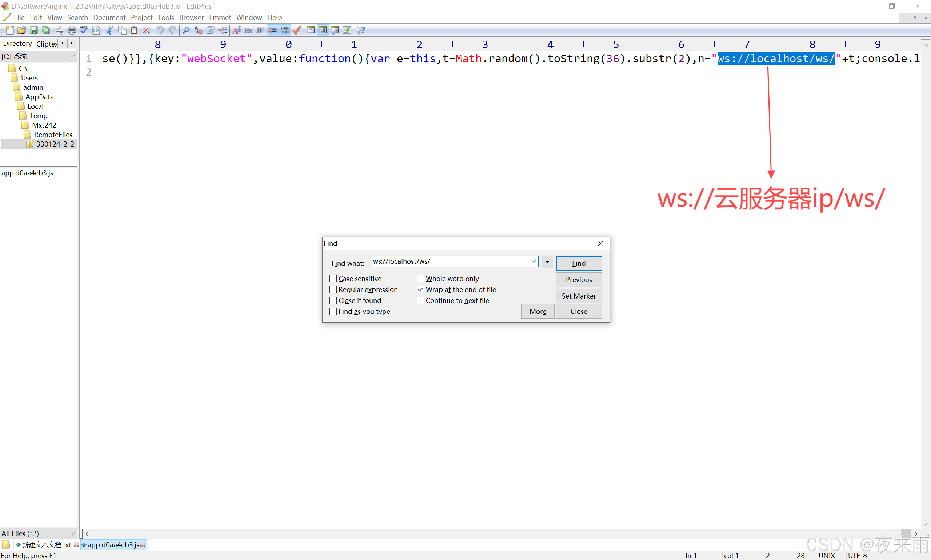This screenshot has width=931, height=560.
Task: Click the horizontal scrollbar thumb
Action: coord(905,533)
